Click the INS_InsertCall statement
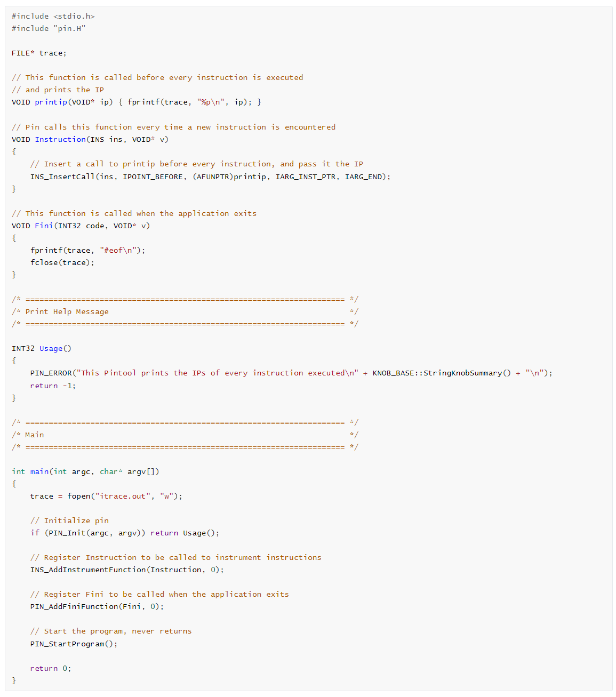This screenshot has width=616, height=697. click(210, 177)
